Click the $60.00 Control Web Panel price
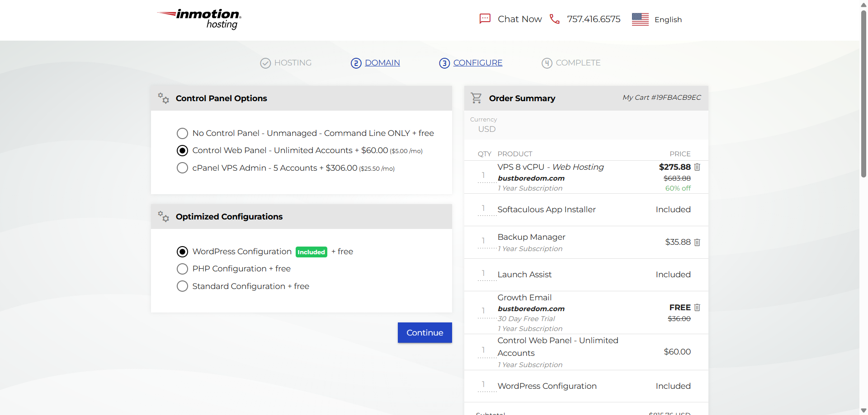 click(677, 352)
